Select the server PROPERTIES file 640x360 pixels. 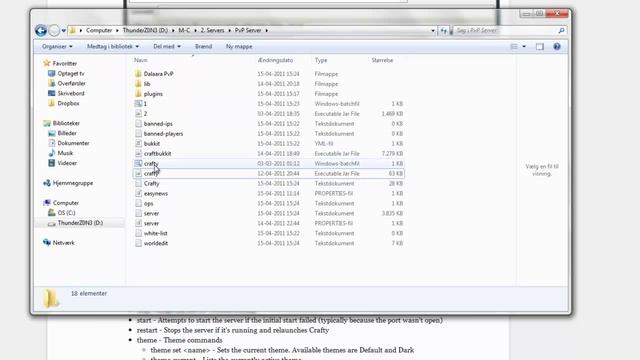(x=269, y=223)
